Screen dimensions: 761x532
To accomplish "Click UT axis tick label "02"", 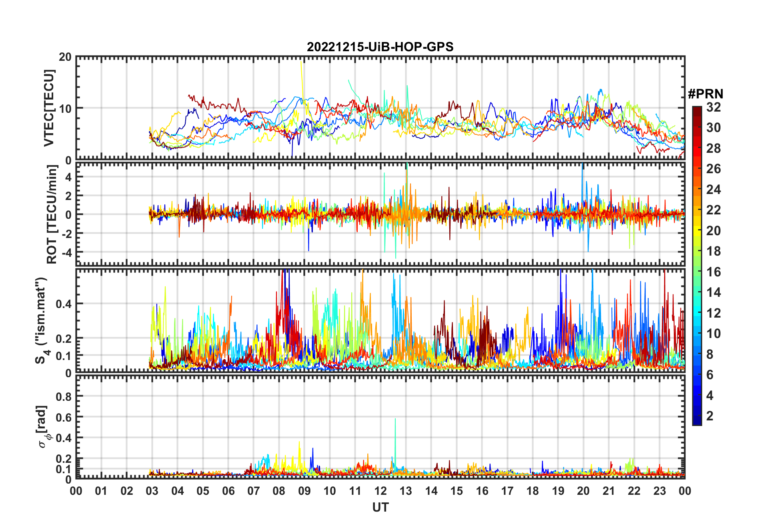I will coord(127,491).
